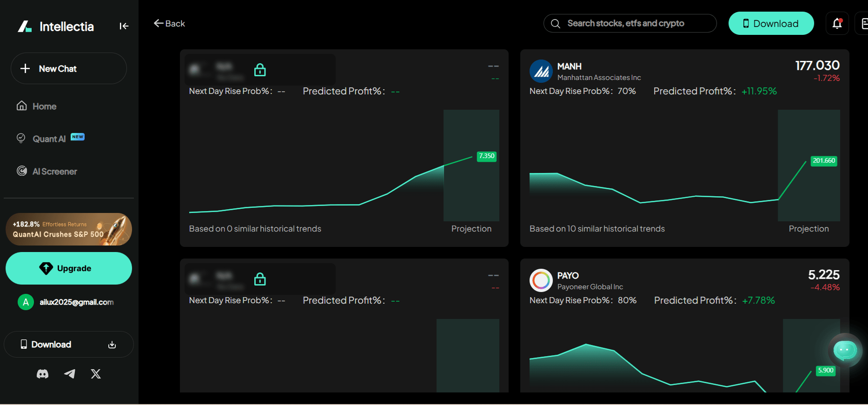Image resolution: width=868 pixels, height=405 pixels.
Task: Open Quant AI in the sidebar
Action: pyautogui.click(x=49, y=139)
